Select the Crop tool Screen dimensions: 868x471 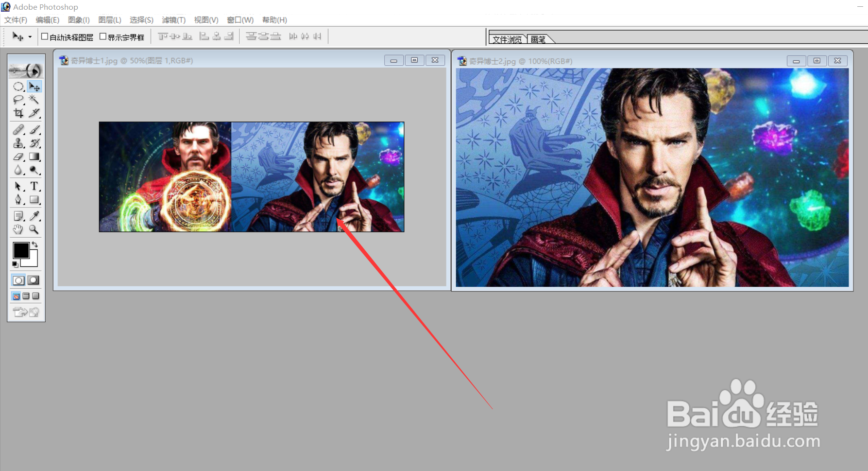click(x=18, y=113)
